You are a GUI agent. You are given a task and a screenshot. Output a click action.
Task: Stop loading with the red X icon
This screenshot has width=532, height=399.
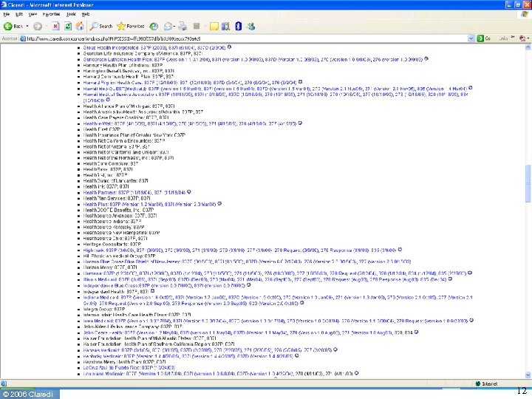[56, 26]
